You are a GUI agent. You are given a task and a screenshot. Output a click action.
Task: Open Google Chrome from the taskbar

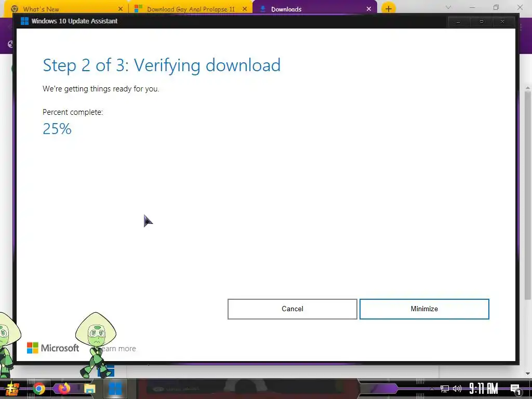[x=38, y=389]
